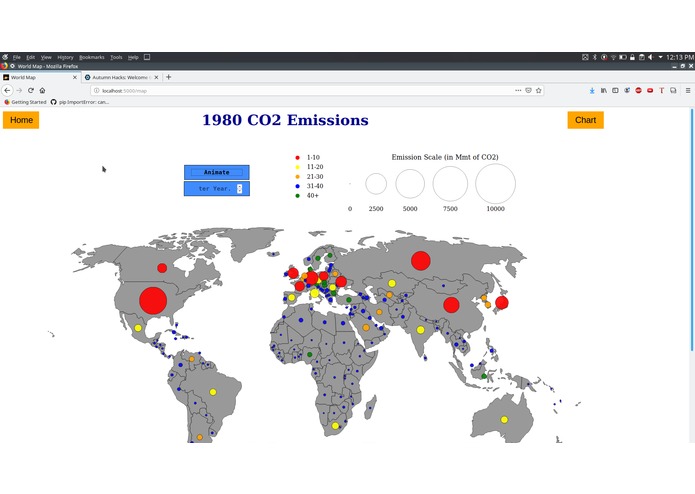Click the 1980 CO2 Emissions heading
The width and height of the screenshot is (695, 494).
click(x=285, y=120)
